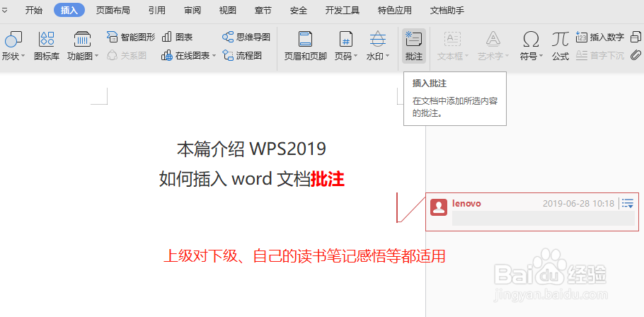Open the 安全 (Security) tab
Screen dimensions: 644x317
pos(299,11)
